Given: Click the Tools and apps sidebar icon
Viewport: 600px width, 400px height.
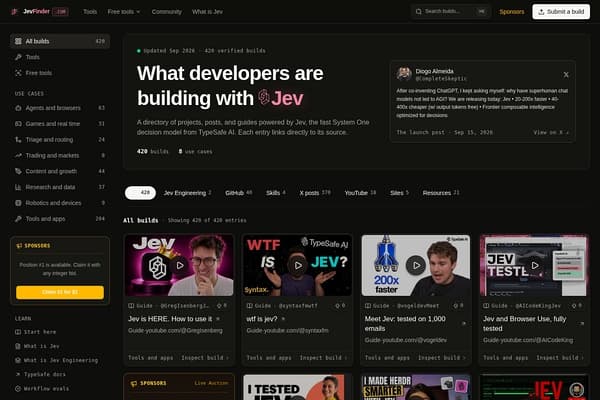Looking at the screenshot, I should [x=18, y=219].
